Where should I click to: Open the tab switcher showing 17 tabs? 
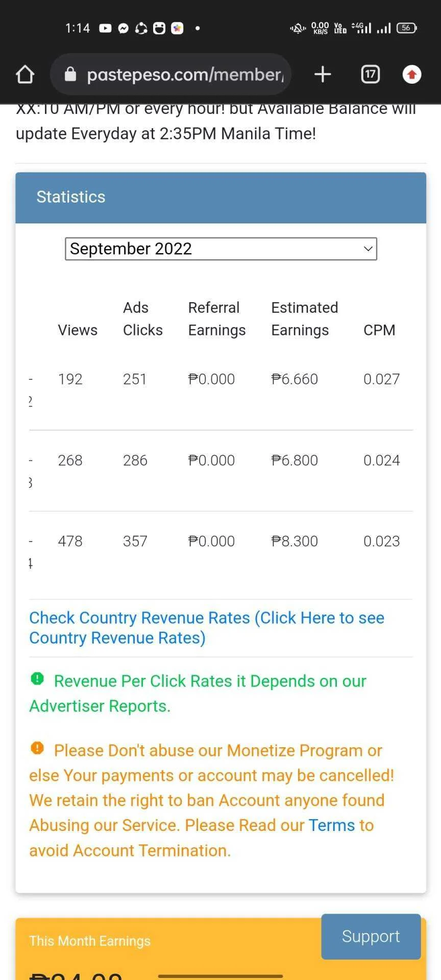[x=370, y=75]
